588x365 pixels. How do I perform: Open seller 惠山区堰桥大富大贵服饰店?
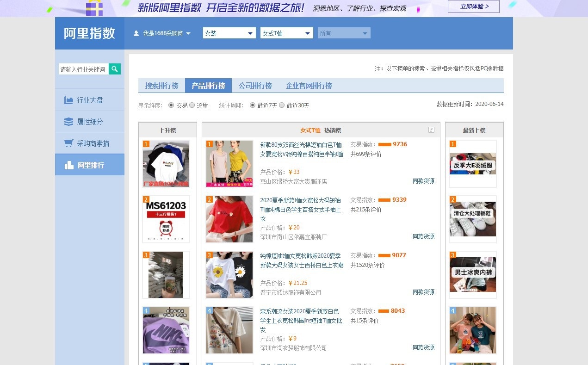[x=293, y=181]
